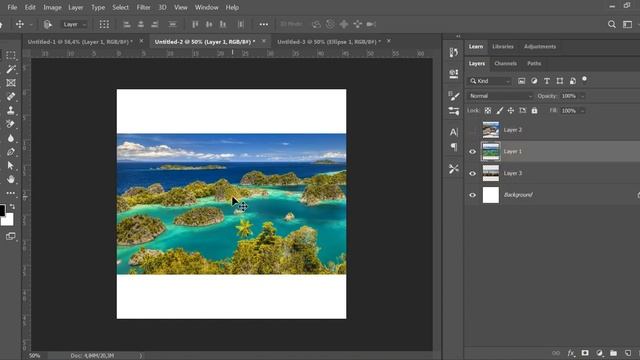This screenshot has height=360, width=640.
Task: Toggle the adjustment layers filter icon
Action: pos(534,81)
